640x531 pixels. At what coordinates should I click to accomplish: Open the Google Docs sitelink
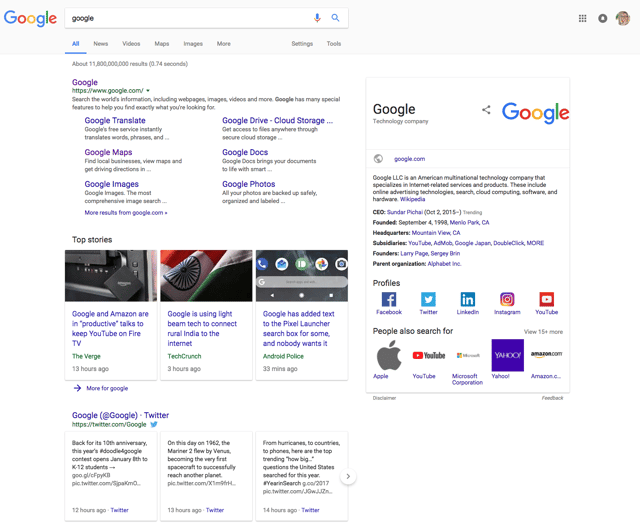pos(245,152)
